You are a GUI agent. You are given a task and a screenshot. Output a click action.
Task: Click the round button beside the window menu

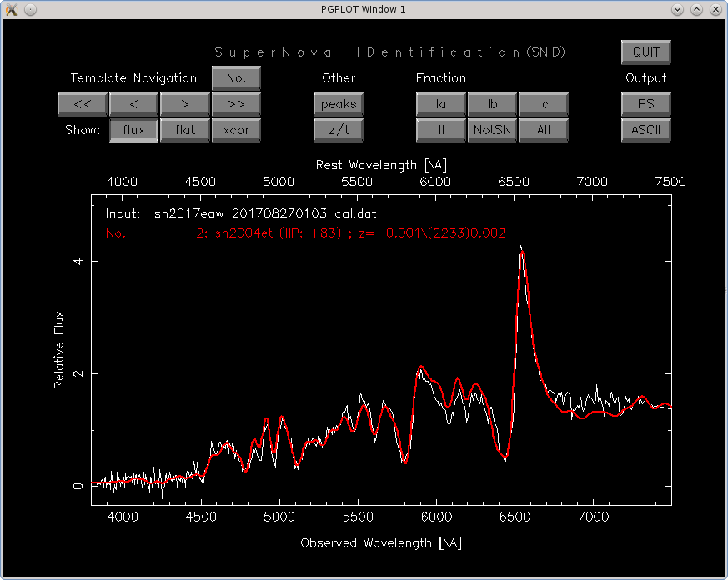[x=30, y=8]
